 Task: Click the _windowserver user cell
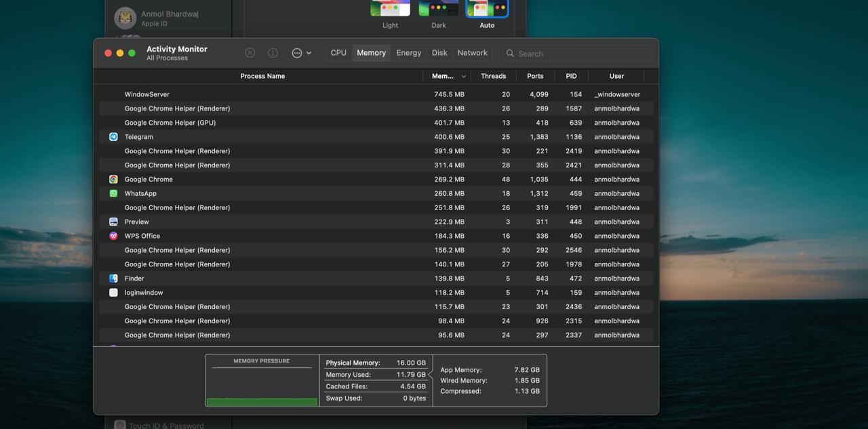coord(617,94)
